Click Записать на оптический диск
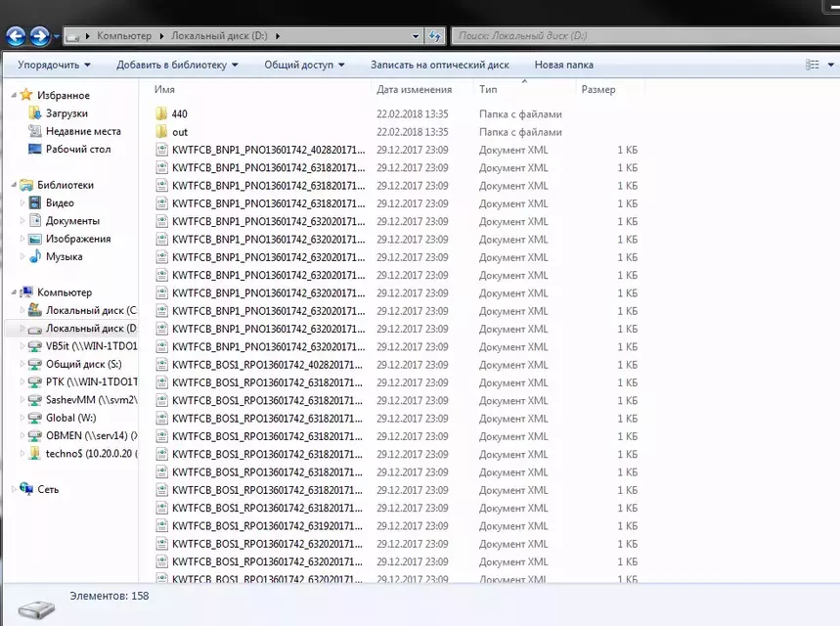 coord(440,65)
